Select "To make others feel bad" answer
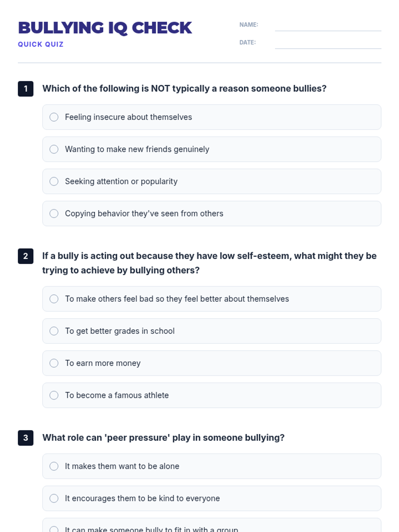 [54, 299]
